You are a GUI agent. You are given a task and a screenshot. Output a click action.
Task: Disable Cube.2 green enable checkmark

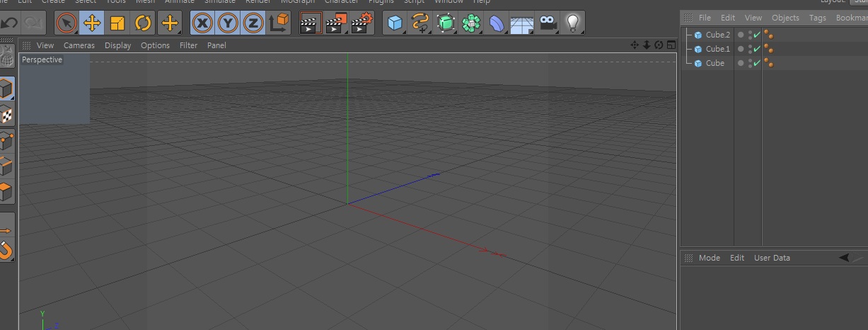point(757,34)
